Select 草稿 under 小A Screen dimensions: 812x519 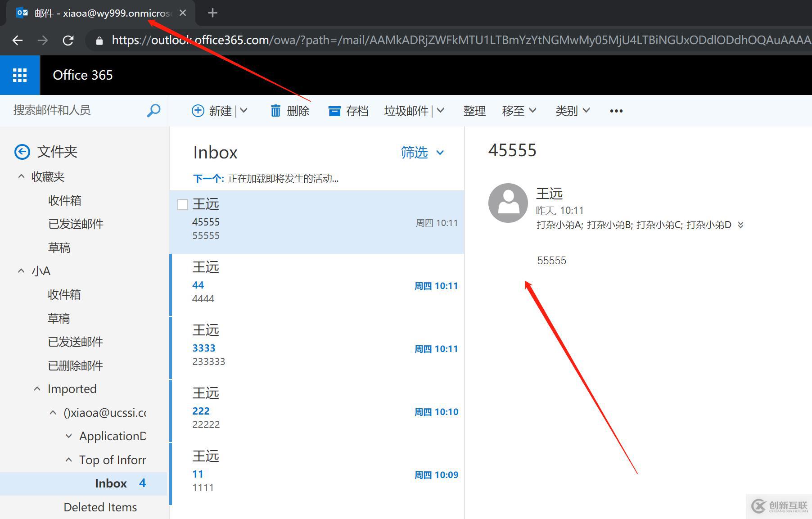(x=59, y=318)
